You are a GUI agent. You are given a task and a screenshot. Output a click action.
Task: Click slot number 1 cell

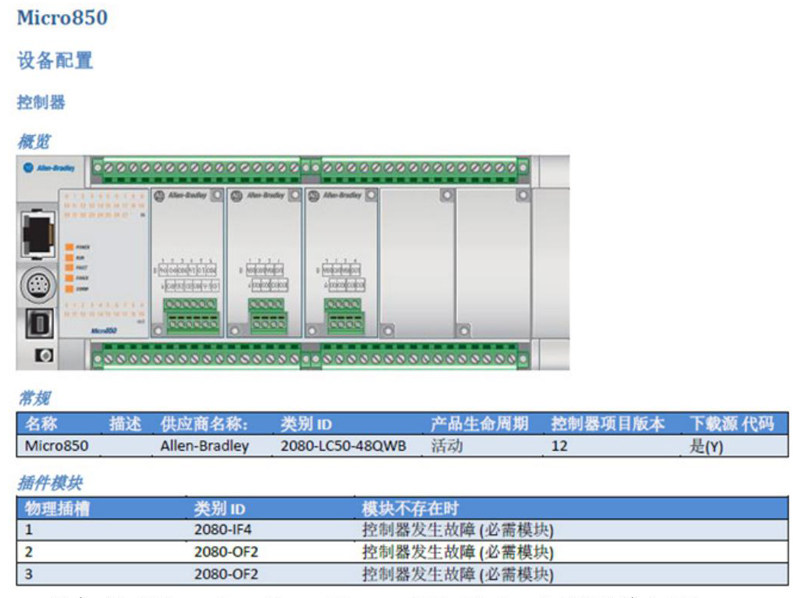(x=29, y=530)
